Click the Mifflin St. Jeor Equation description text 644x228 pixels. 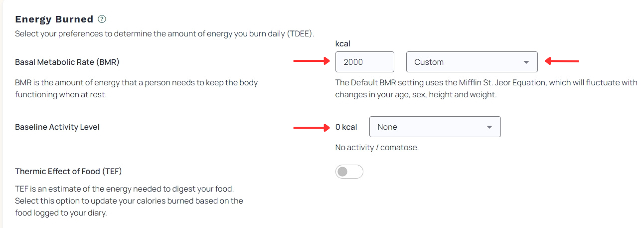[486, 88]
